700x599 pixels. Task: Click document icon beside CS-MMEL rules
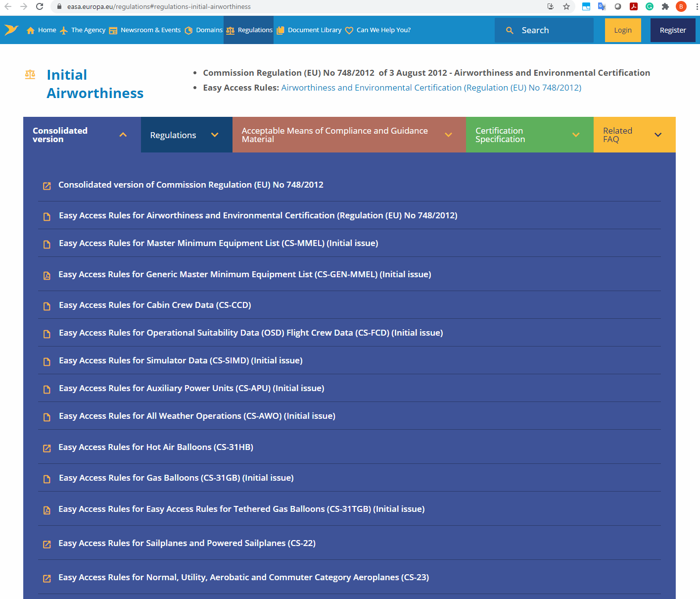coord(47,245)
